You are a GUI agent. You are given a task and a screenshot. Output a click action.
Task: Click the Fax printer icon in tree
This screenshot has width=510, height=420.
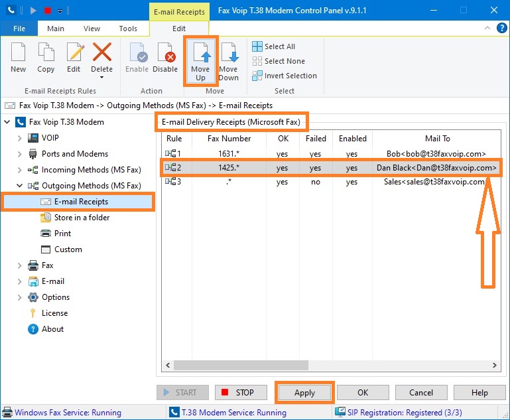(33, 265)
